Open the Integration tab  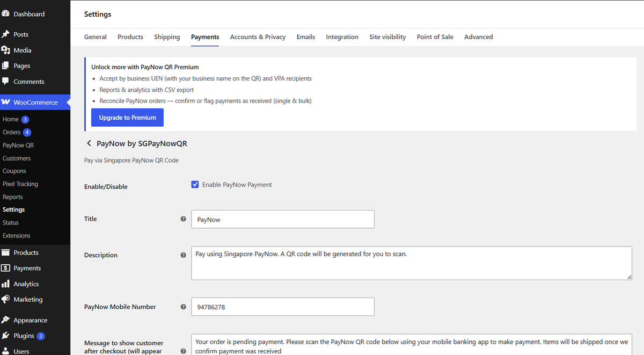[x=342, y=37]
